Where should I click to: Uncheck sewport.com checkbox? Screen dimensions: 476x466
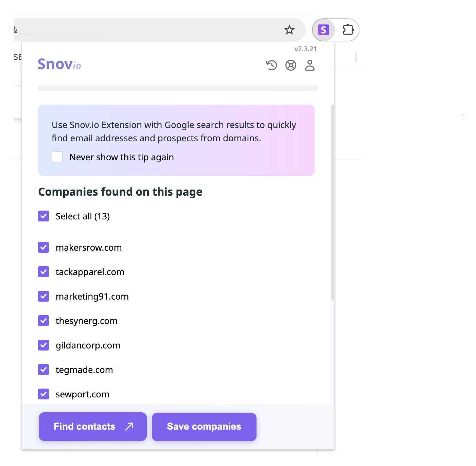pos(43,394)
